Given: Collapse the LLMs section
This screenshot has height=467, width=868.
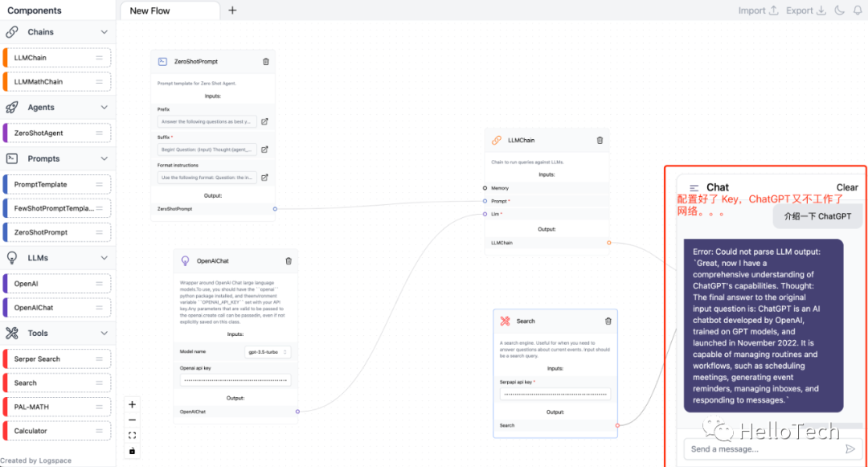Looking at the screenshot, I should click(104, 258).
